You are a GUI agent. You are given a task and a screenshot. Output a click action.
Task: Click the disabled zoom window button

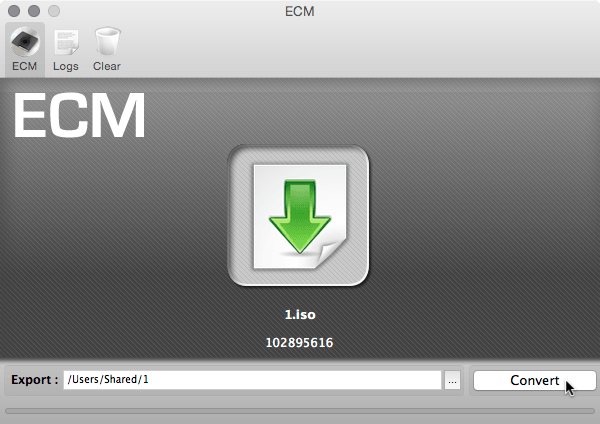[x=54, y=11]
